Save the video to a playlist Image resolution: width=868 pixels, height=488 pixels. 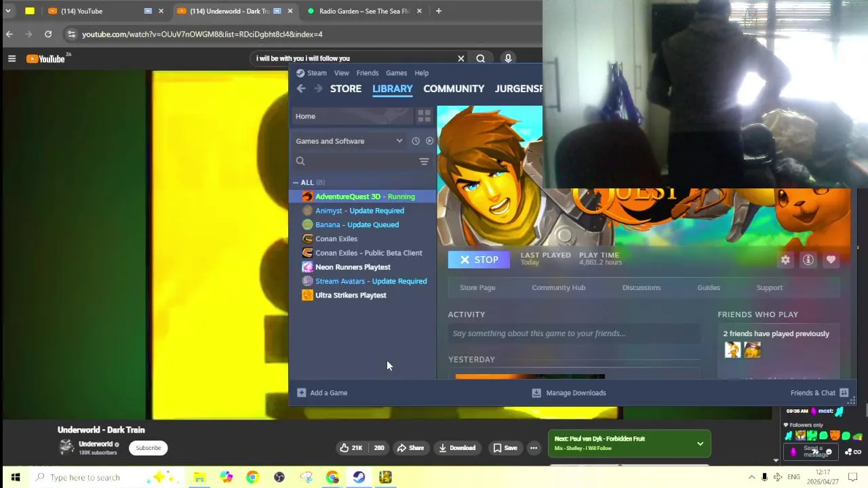pyautogui.click(x=505, y=447)
